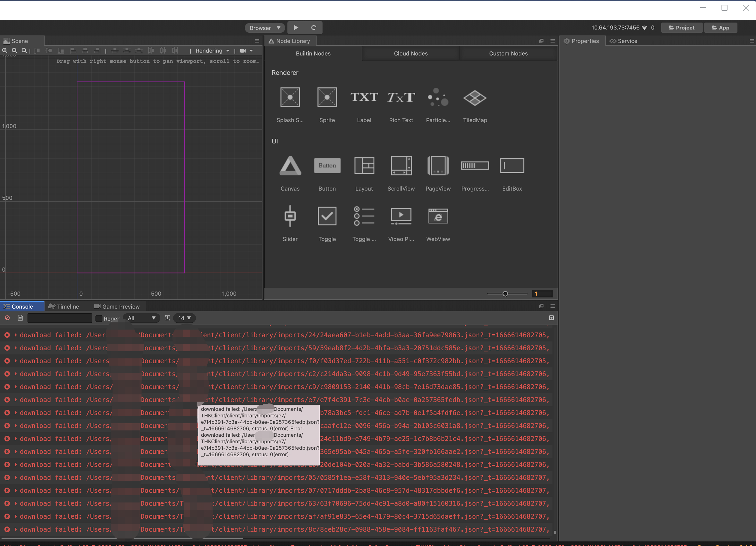Select the Sprite node icon
Viewport: 756px width, 546px height.
click(x=327, y=97)
